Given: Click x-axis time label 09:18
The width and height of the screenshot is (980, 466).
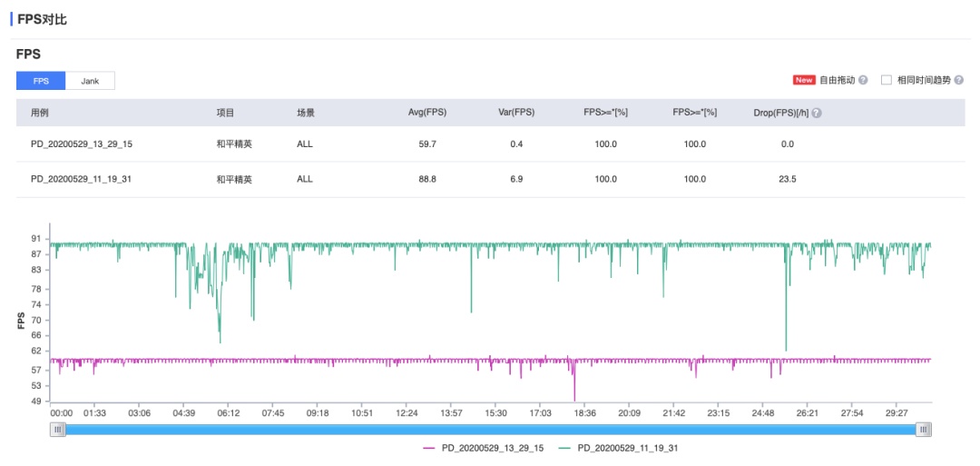Looking at the screenshot, I should point(318,413).
